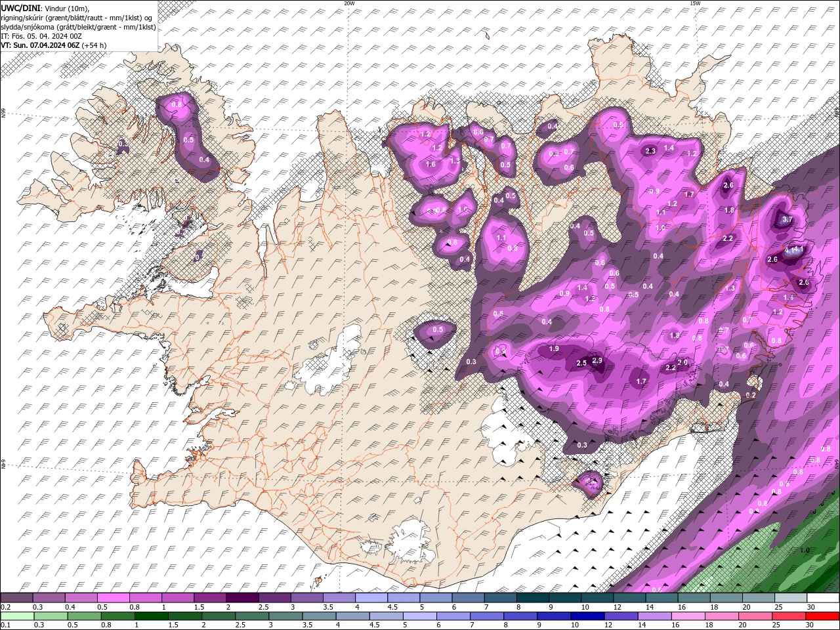Click the rigning/skúrir legend description line
The image size is (840, 630).
[x=77, y=17]
